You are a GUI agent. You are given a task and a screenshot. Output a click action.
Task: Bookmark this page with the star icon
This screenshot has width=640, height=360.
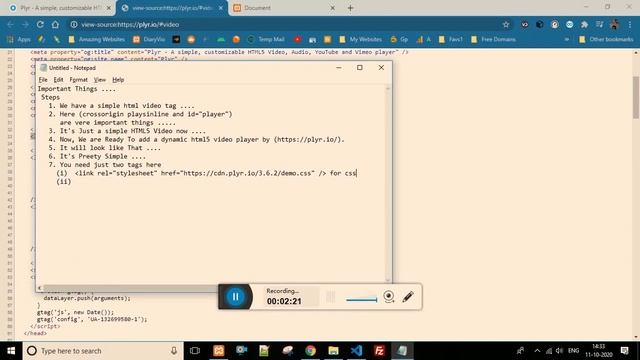[x=506, y=24]
